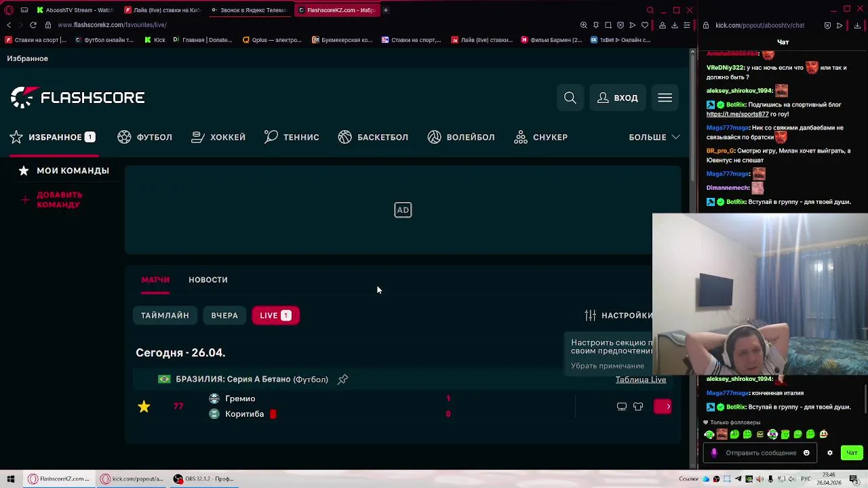
Task: Open a new browser tab with plus
Action: click(385, 10)
